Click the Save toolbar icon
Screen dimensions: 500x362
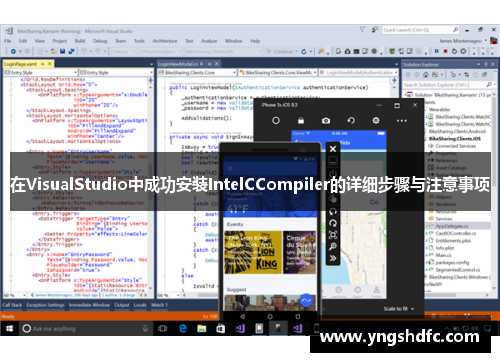(62, 51)
